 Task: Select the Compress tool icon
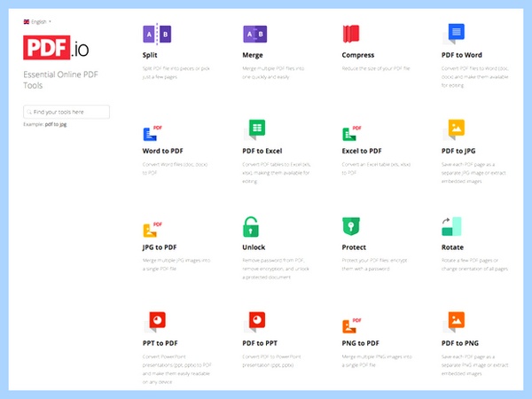pyautogui.click(x=351, y=34)
